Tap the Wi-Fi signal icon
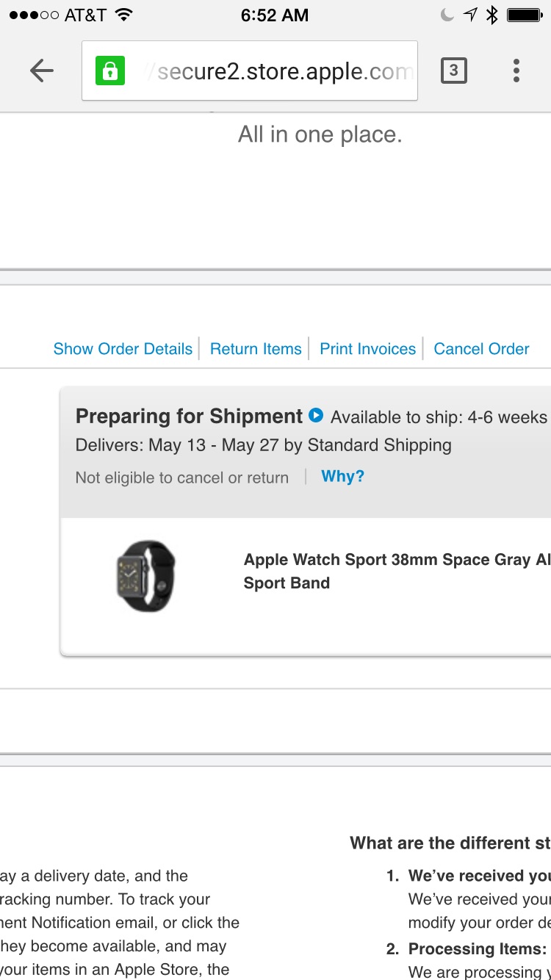551x980 pixels. (124, 15)
